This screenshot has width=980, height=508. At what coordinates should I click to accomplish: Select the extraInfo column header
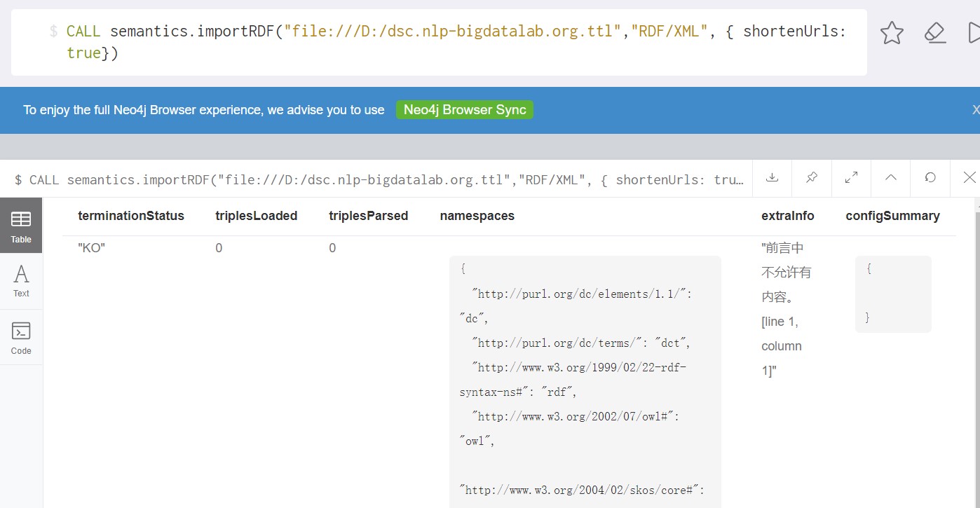(x=788, y=216)
